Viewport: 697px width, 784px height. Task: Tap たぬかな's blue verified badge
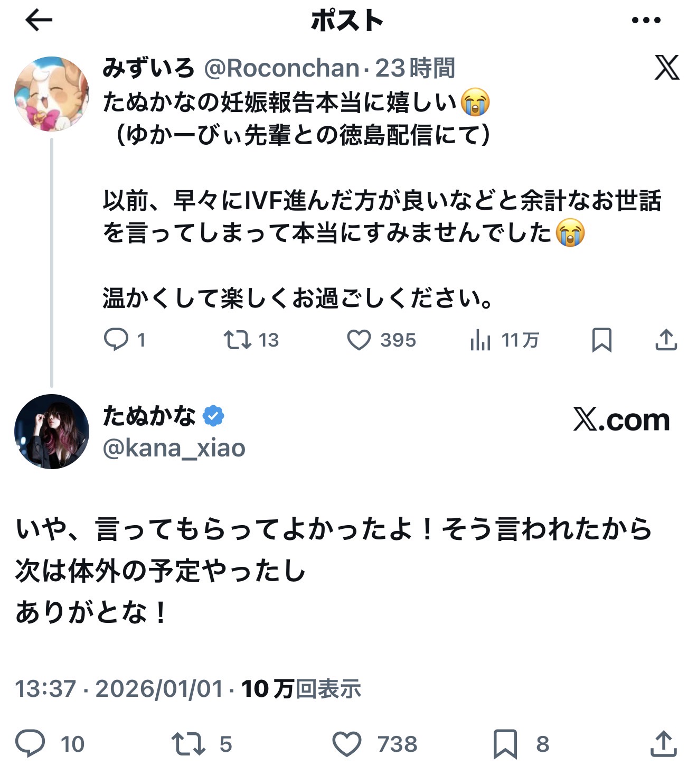[213, 416]
